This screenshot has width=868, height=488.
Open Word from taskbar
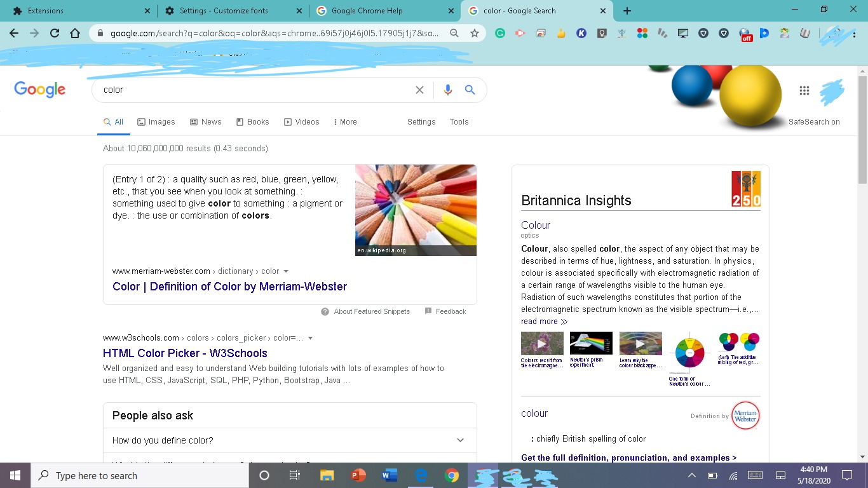(x=390, y=475)
